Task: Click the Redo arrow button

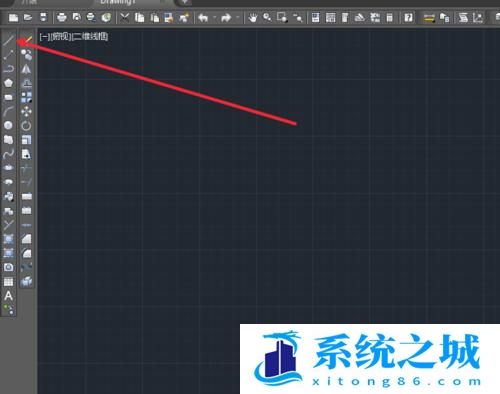Action: point(226,17)
